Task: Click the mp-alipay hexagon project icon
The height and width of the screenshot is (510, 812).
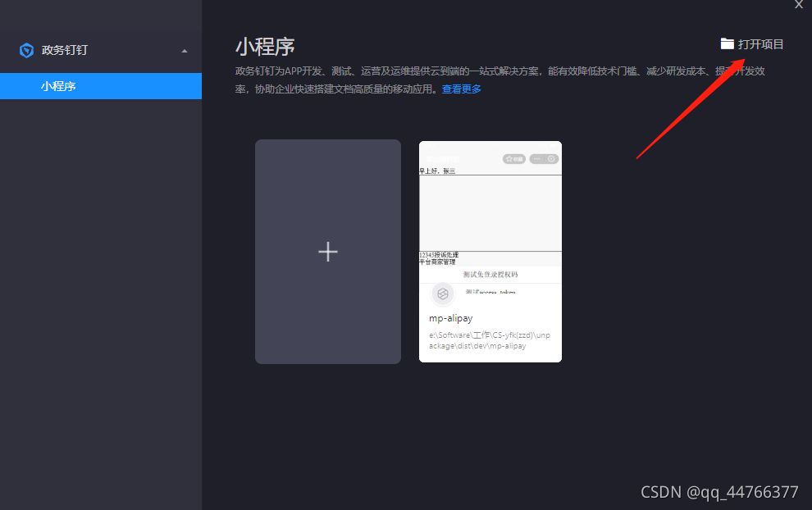Action: (x=443, y=294)
